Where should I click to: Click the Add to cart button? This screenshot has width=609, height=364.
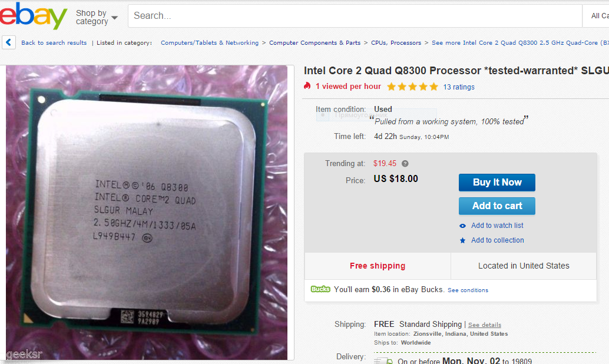[x=497, y=206]
